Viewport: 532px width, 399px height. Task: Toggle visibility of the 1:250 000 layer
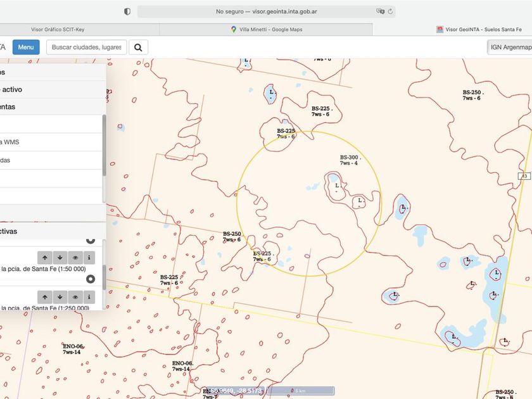[75, 296]
